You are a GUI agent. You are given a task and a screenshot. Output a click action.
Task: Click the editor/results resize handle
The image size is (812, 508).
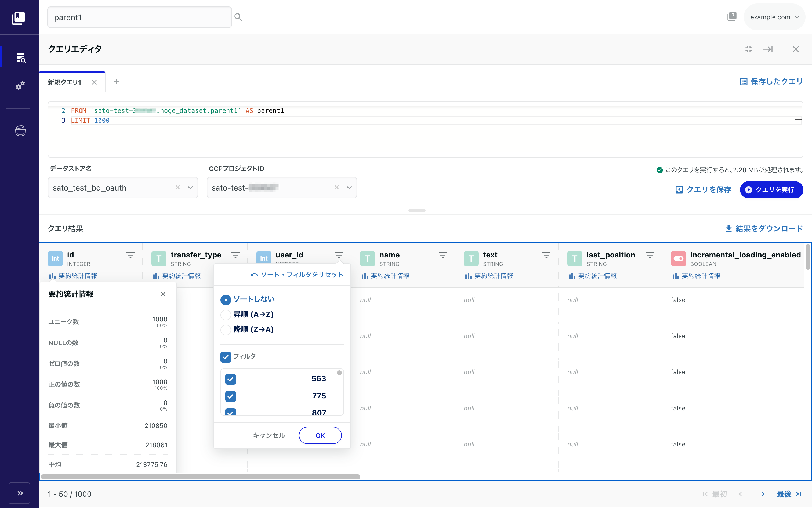417,210
